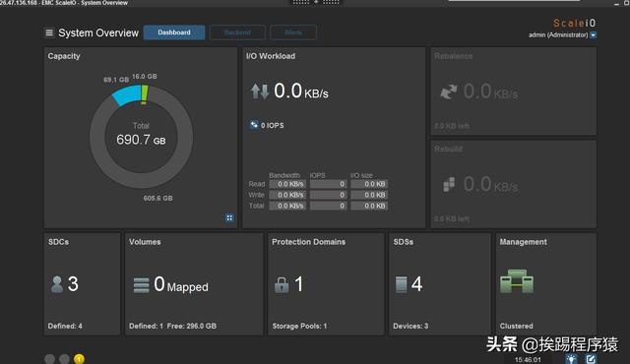Click the SDSs server icon
The image size is (630, 364).
401,284
